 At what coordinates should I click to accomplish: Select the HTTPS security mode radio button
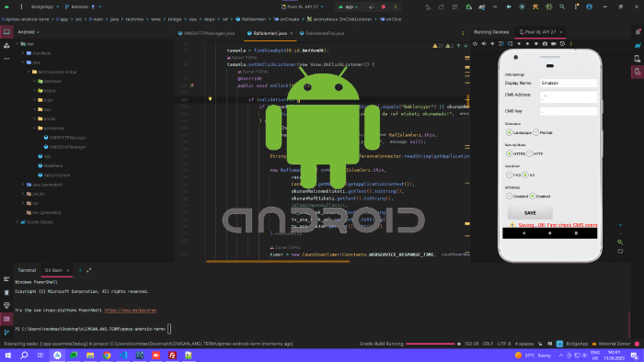[510, 153]
